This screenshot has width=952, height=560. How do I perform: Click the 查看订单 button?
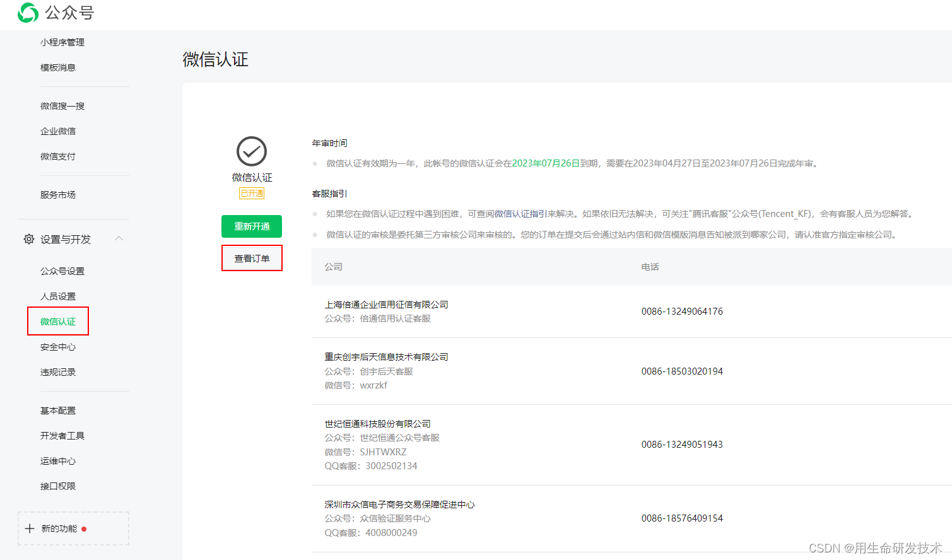252,259
